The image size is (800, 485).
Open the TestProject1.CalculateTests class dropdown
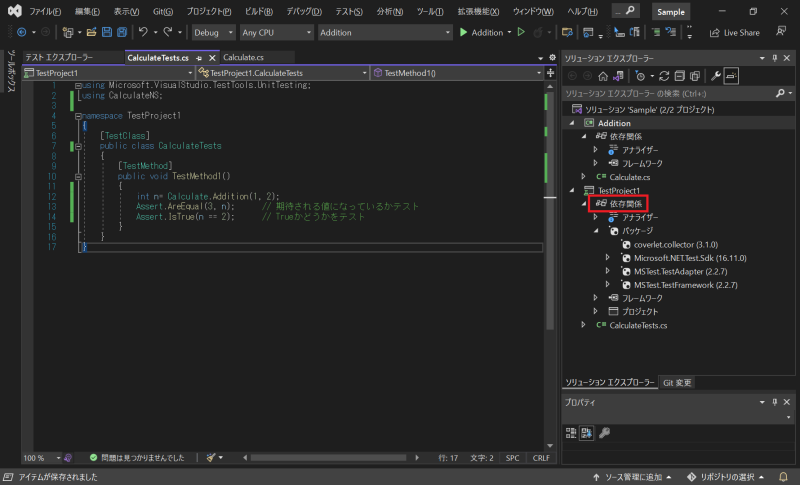click(282, 73)
